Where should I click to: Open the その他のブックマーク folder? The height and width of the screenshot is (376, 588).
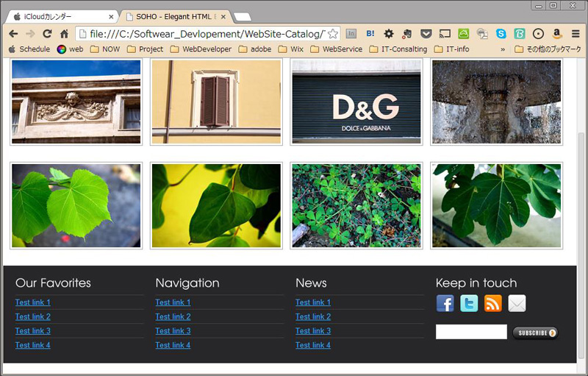click(x=548, y=49)
